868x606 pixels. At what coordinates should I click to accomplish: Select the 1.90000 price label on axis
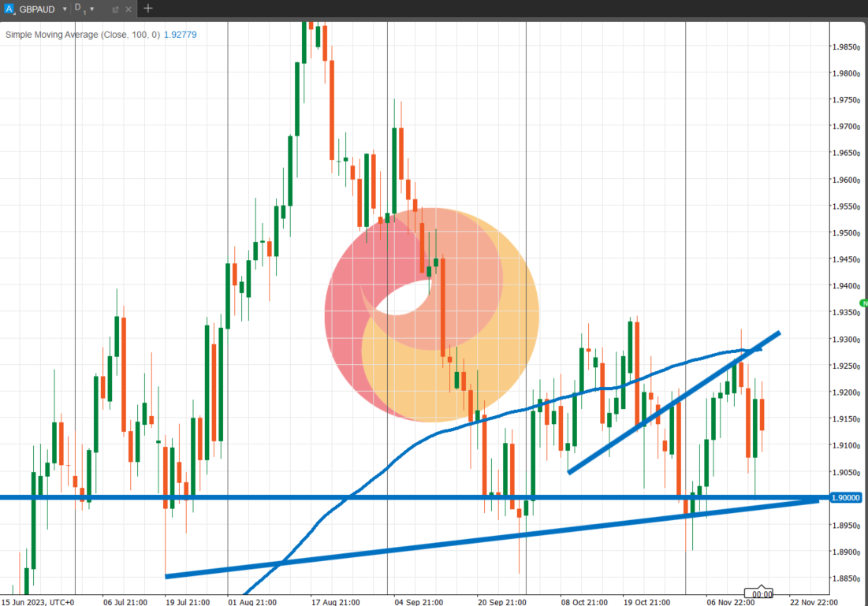pos(847,497)
